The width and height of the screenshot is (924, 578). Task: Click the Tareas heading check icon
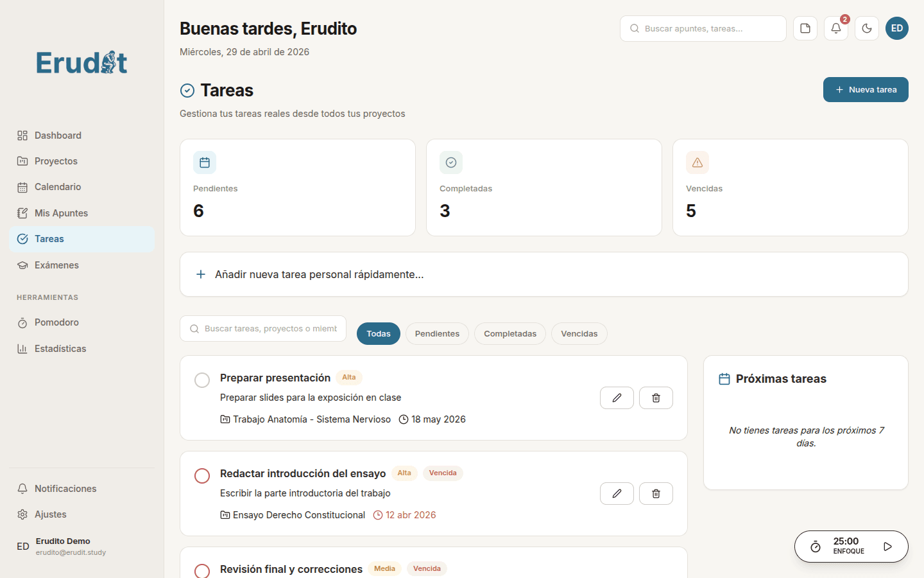(x=187, y=91)
